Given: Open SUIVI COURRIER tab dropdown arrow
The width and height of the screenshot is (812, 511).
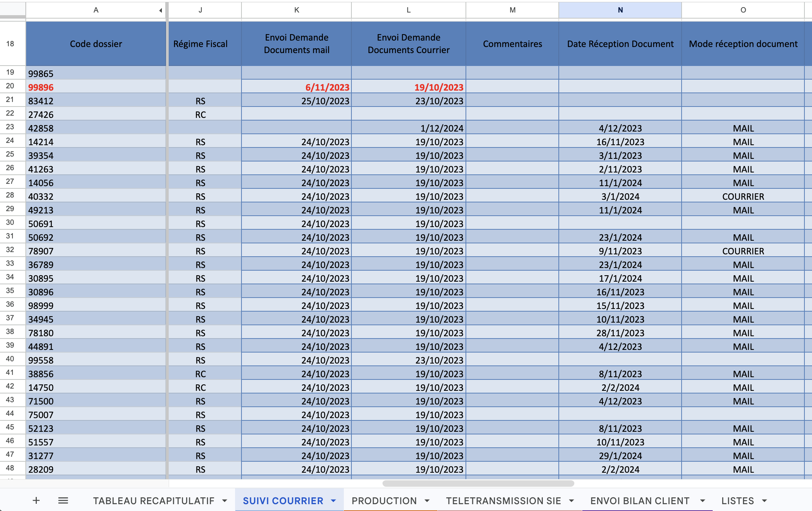Looking at the screenshot, I should (334, 501).
